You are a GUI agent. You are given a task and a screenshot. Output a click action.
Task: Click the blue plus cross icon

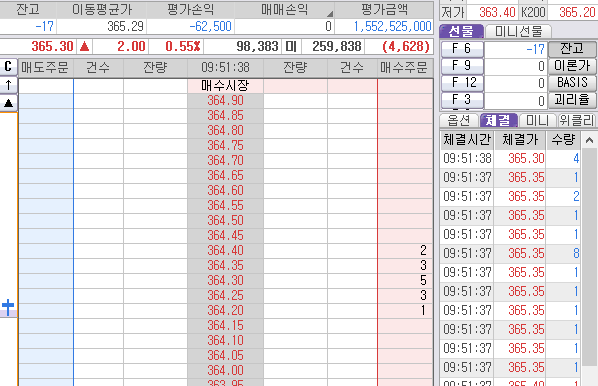pos(8,307)
